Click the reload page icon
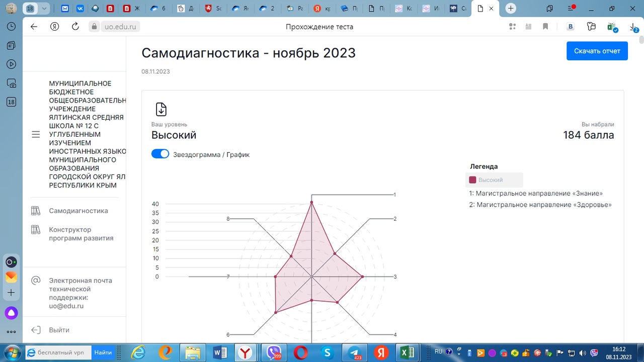Image resolution: width=644 pixels, height=362 pixels. coord(75,27)
